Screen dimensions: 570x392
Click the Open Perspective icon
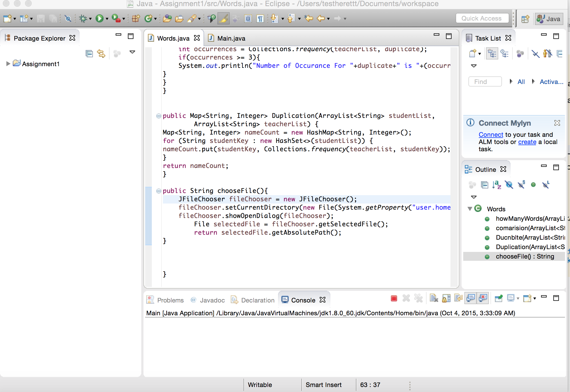click(525, 19)
